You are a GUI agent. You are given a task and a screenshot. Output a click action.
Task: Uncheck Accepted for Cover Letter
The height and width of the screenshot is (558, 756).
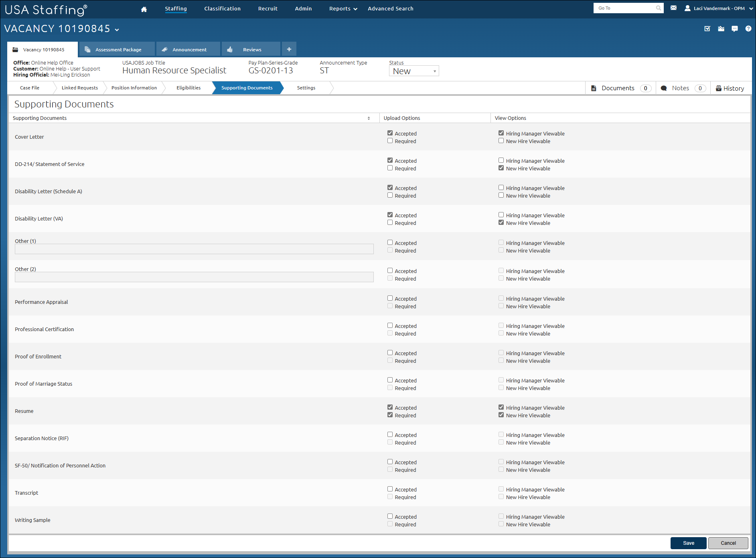tap(390, 133)
